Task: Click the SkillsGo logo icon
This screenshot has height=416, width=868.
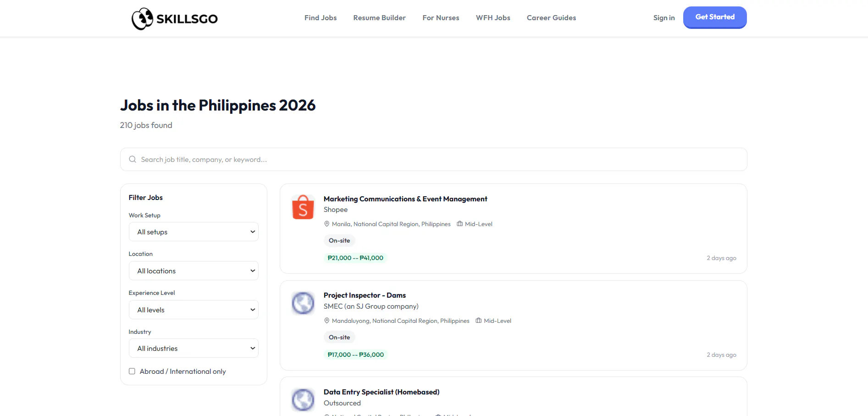Action: click(142, 18)
